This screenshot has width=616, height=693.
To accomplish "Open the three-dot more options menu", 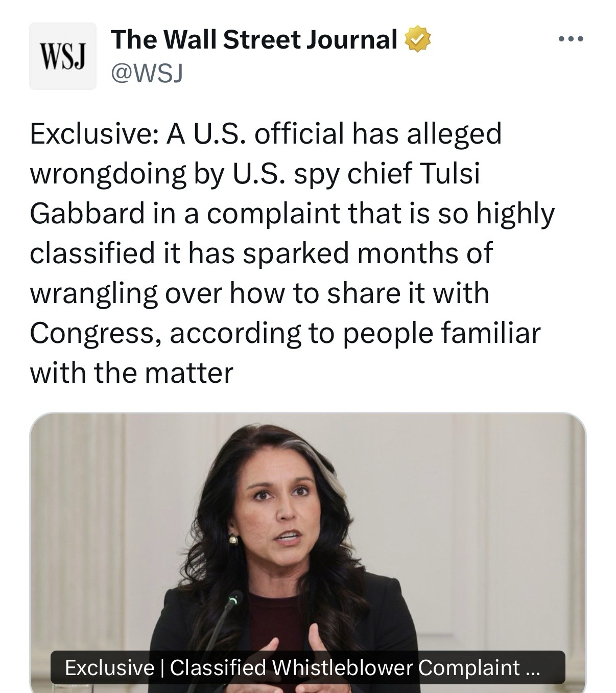I will tap(571, 39).
